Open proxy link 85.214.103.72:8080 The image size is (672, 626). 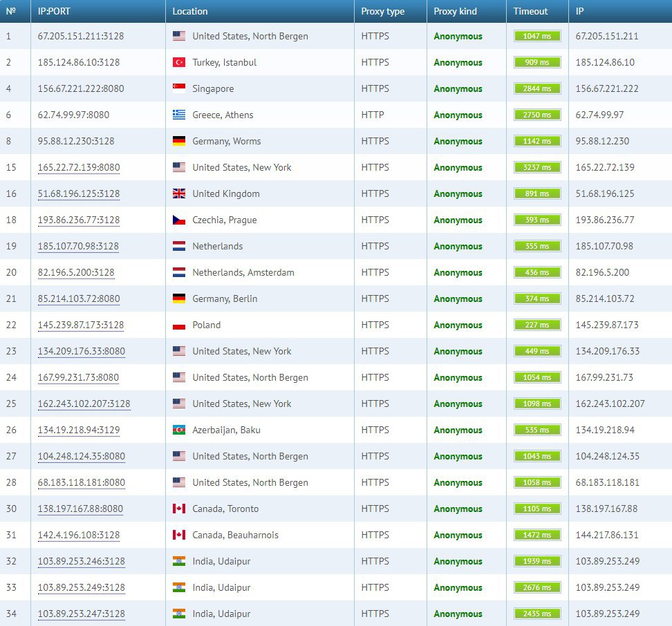pos(79,298)
